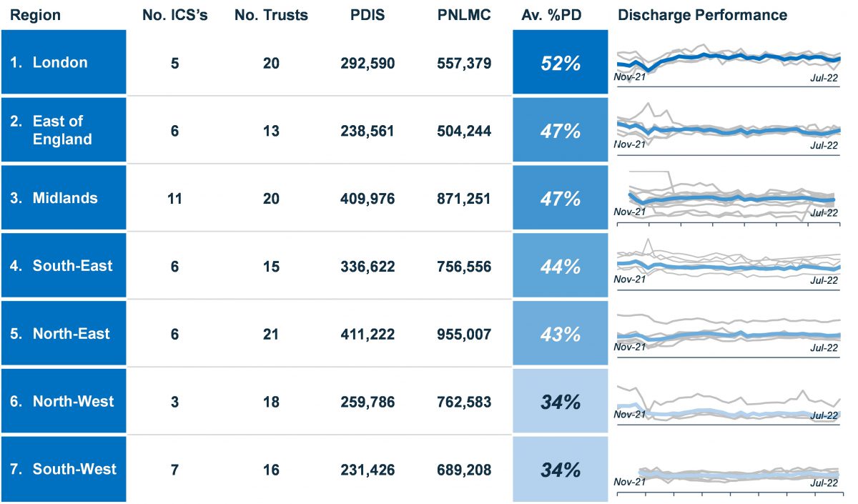Click the London region row label
The height and width of the screenshot is (504, 858).
point(63,63)
